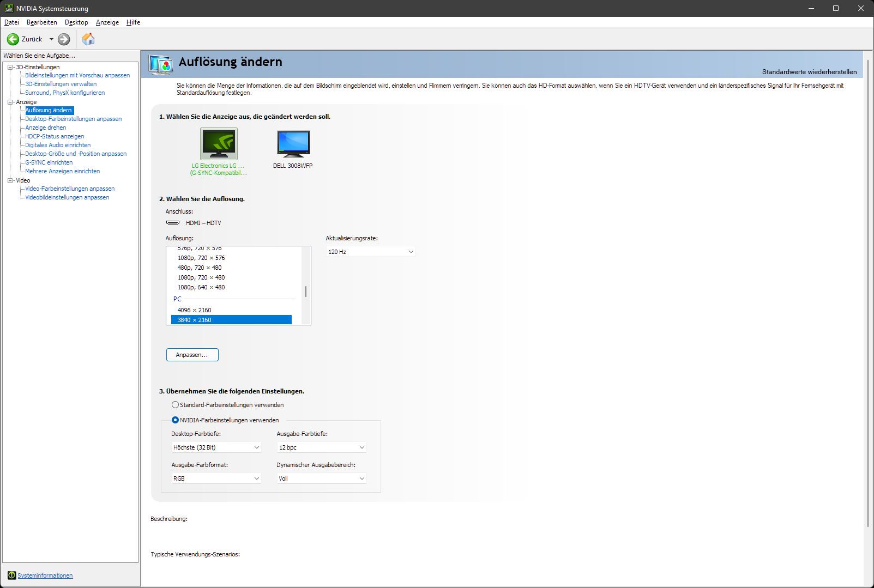Screen dimensions: 874x588
Task: Open the home page house icon
Action: tap(88, 39)
